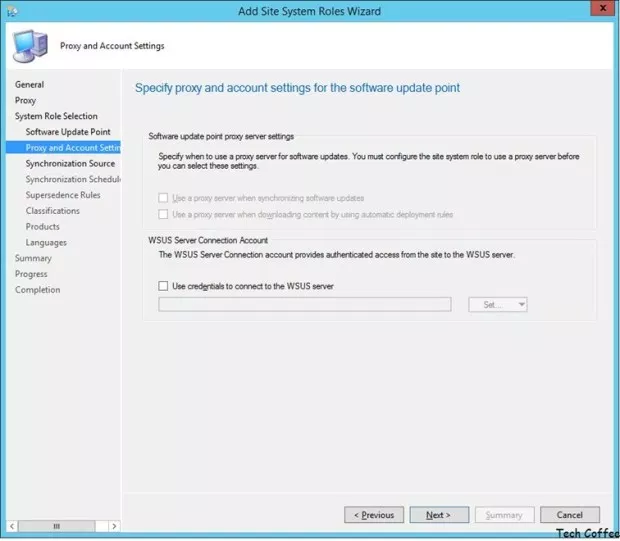Click the wizard computer icon in header

click(28, 45)
